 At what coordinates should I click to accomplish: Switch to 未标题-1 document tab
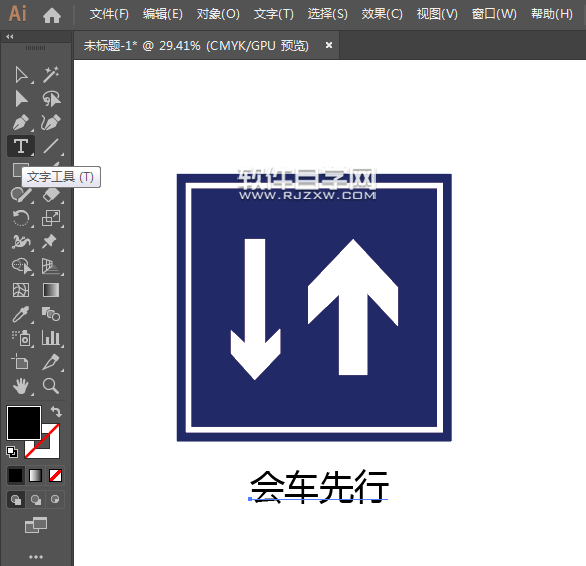[x=196, y=46]
